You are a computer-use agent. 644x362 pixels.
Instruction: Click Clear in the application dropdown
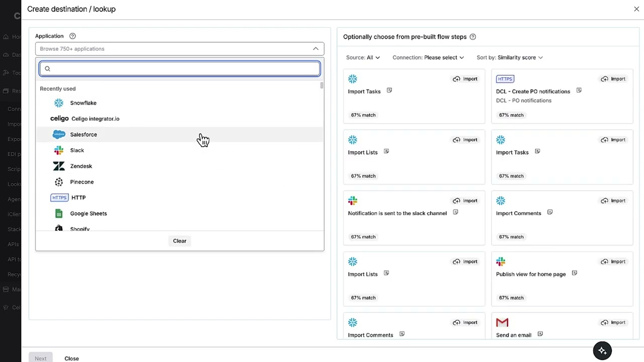pos(180,241)
